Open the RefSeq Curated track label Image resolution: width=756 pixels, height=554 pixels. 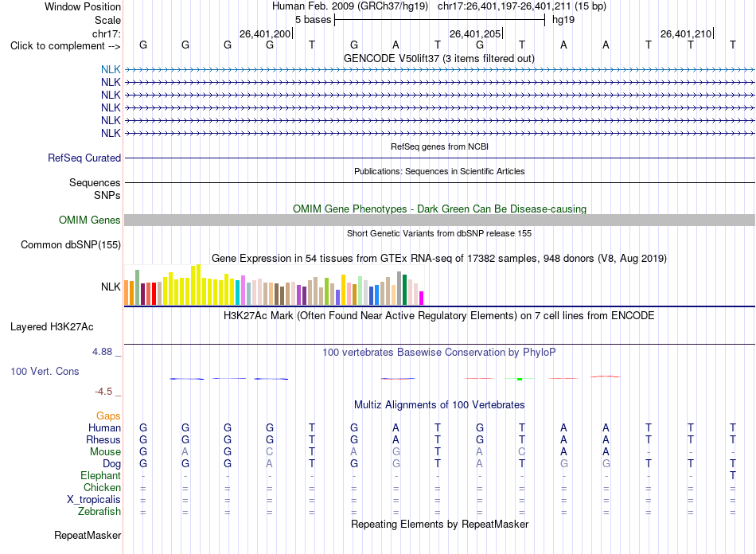pyautogui.click(x=84, y=158)
